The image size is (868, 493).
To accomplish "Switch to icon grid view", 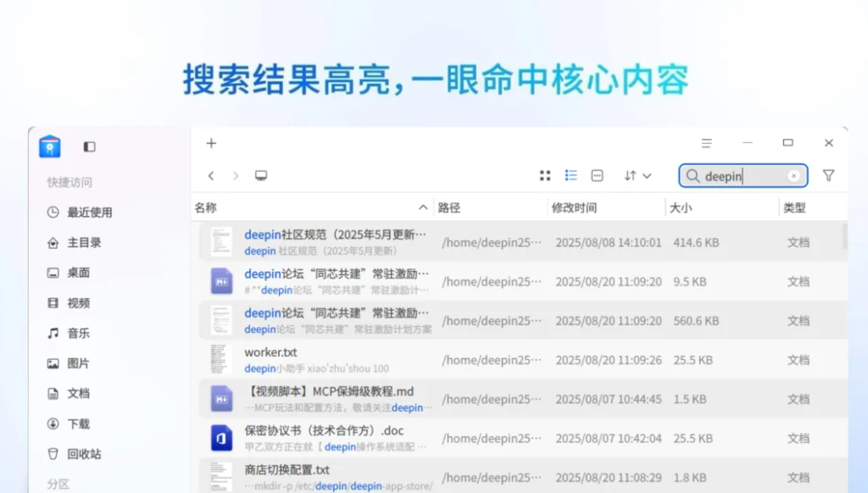I will coord(545,175).
